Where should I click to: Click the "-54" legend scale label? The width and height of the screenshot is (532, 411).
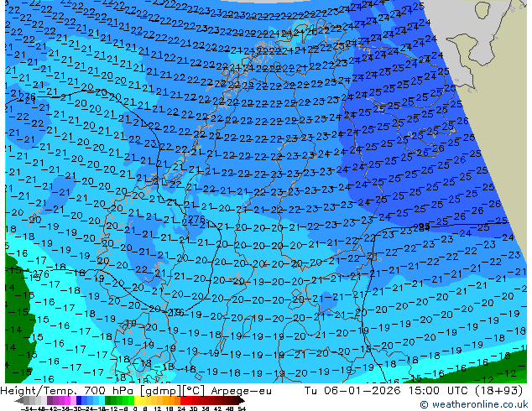pos(27,408)
